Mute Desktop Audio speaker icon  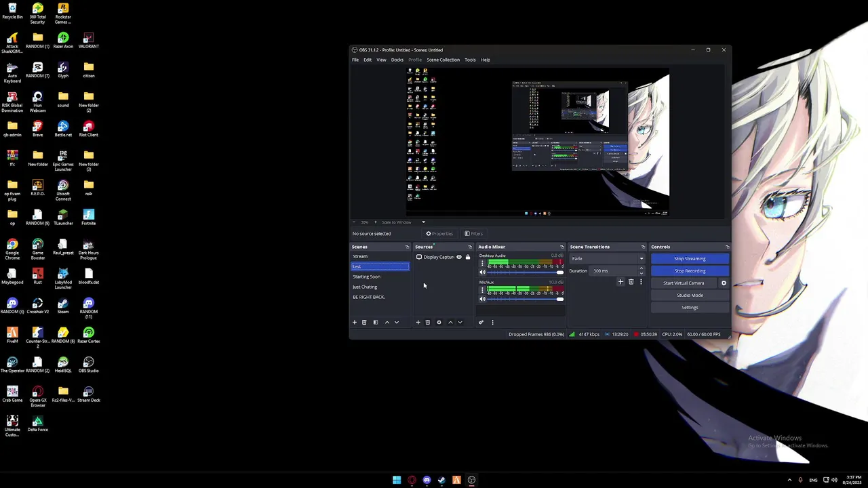click(483, 272)
